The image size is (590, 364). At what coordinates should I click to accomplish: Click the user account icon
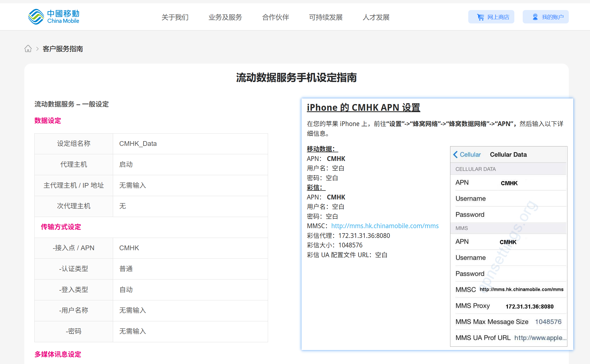pos(535,17)
